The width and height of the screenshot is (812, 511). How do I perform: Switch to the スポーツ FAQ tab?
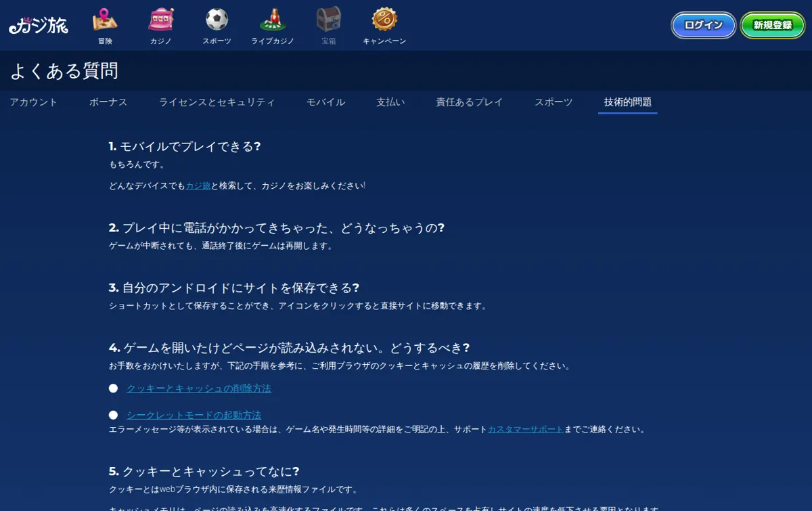point(554,102)
